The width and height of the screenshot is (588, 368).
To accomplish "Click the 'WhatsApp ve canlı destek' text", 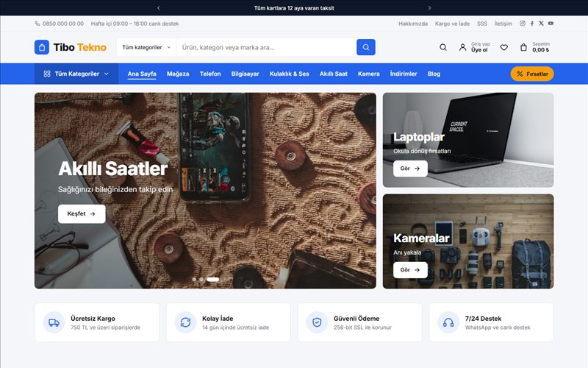I will [498, 328].
